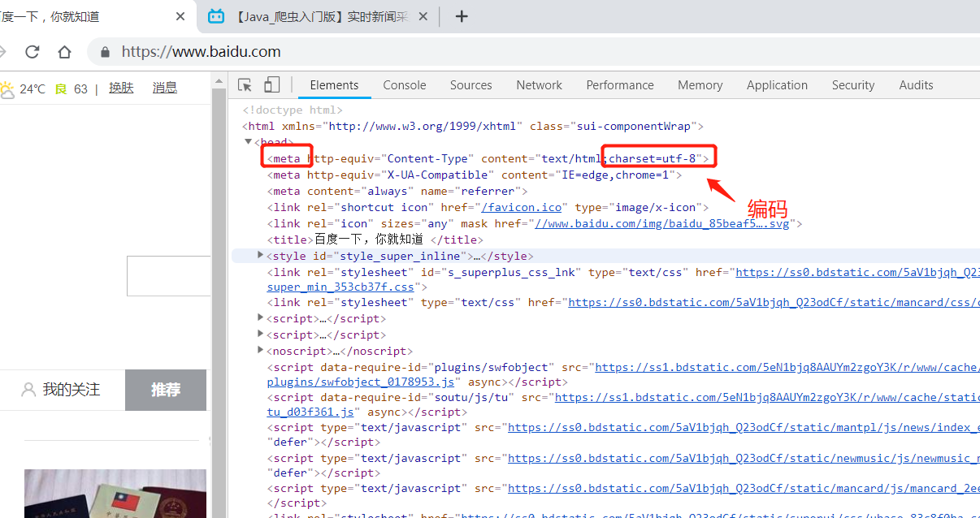Viewport: 980px width, 518px height.
Task: Select the 我的关注 tab
Action: tap(62, 390)
